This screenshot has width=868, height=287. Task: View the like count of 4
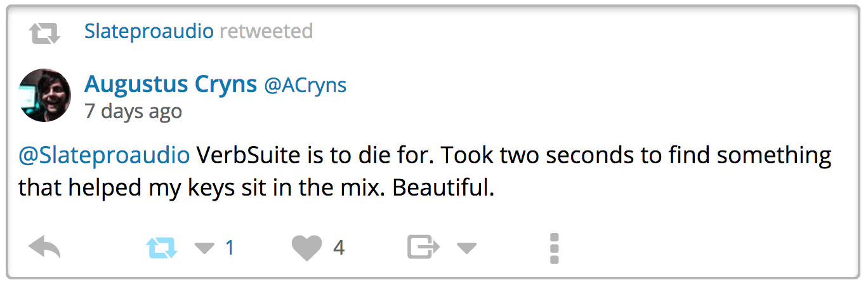(339, 248)
